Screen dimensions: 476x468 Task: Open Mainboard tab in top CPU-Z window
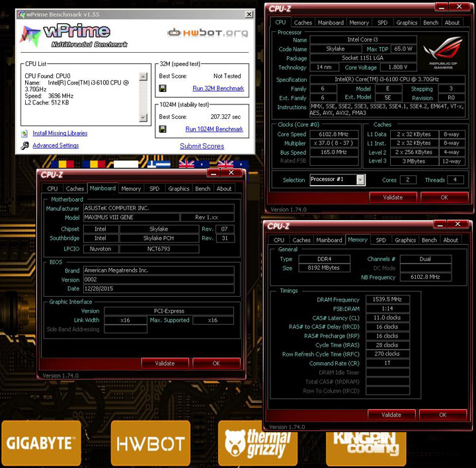tap(331, 22)
